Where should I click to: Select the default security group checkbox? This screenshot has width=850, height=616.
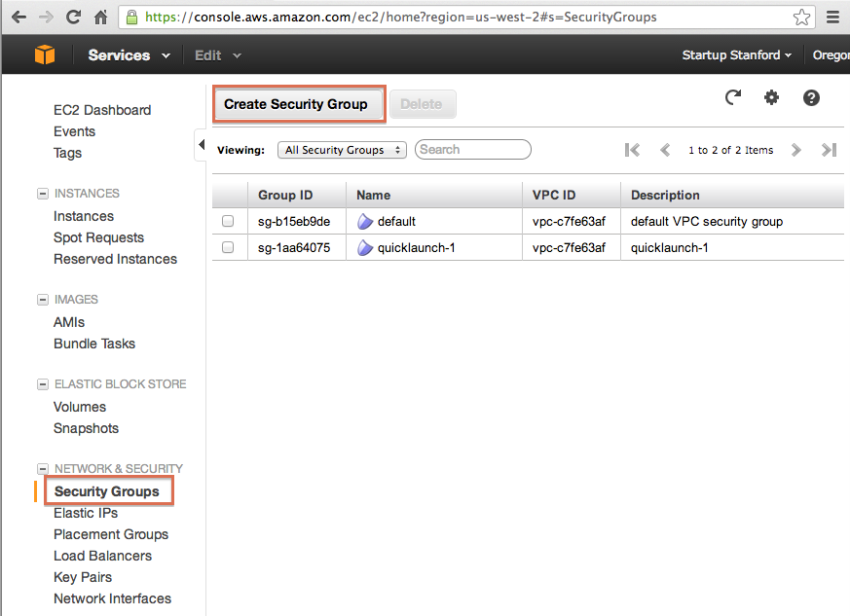228,222
